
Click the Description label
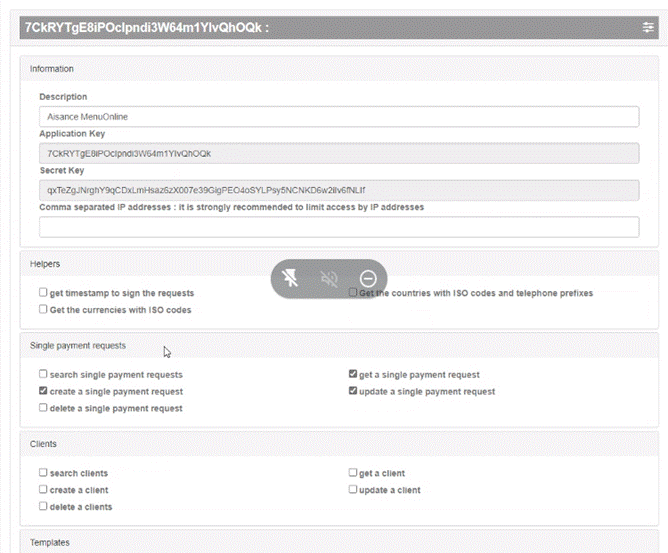pyautogui.click(x=63, y=97)
